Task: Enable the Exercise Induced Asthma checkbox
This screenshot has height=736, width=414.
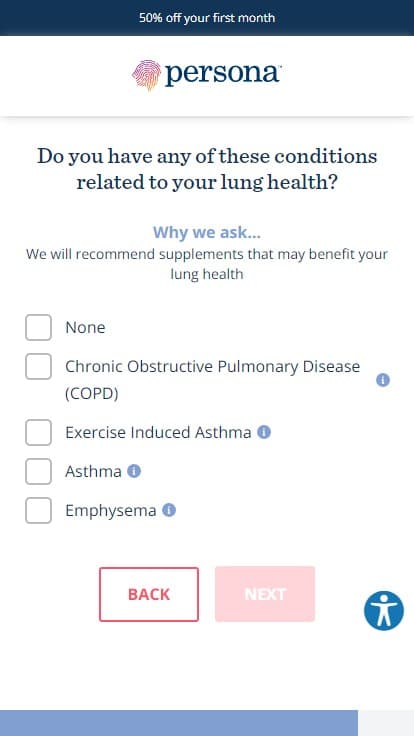Action: 38,432
